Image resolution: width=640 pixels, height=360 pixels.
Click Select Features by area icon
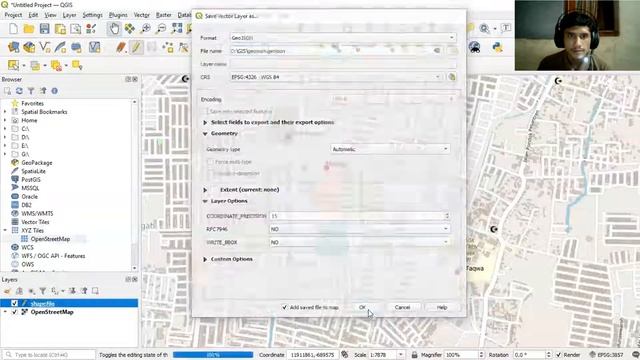(x=13, y=65)
